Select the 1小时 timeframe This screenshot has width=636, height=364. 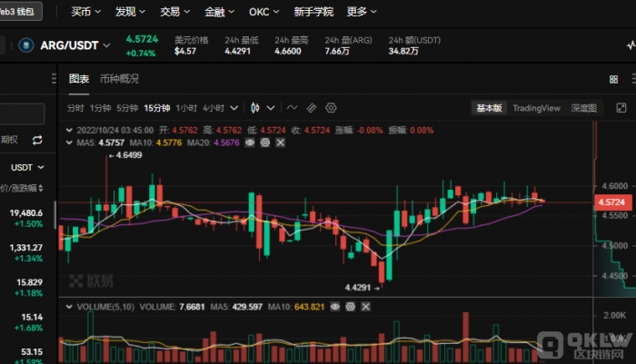pyautogui.click(x=185, y=107)
